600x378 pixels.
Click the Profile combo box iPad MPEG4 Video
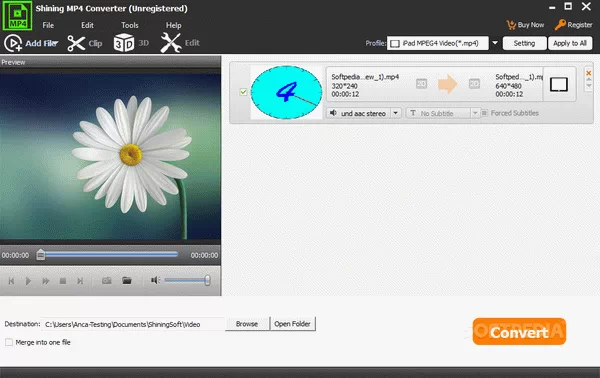tap(438, 43)
